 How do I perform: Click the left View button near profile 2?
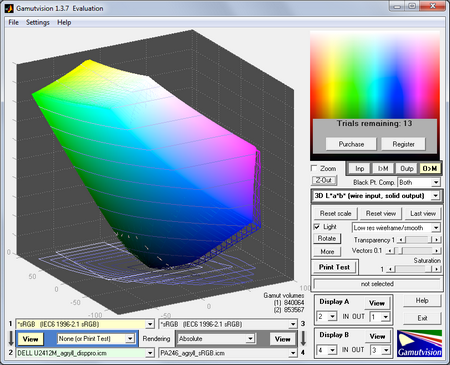30,339
